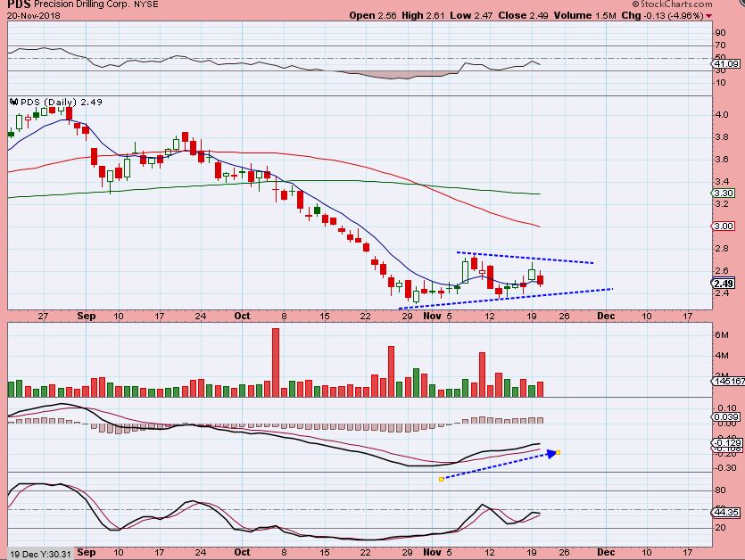Click the volume tag 145167
This screenshot has width=745, height=560.
pyautogui.click(x=728, y=382)
